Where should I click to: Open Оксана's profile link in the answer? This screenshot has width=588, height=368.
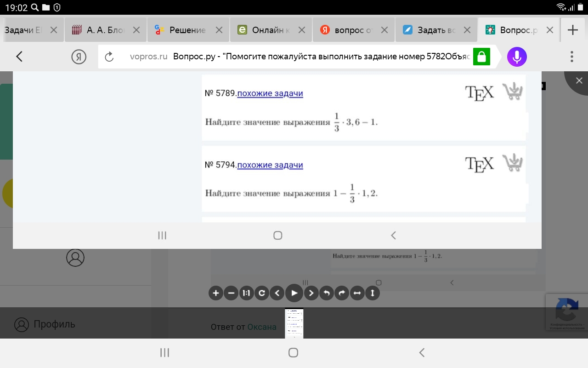coord(262,327)
